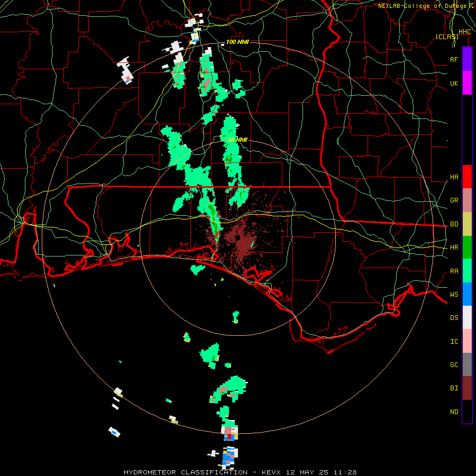
Task: Click the GR legend label
Action: 454,200
